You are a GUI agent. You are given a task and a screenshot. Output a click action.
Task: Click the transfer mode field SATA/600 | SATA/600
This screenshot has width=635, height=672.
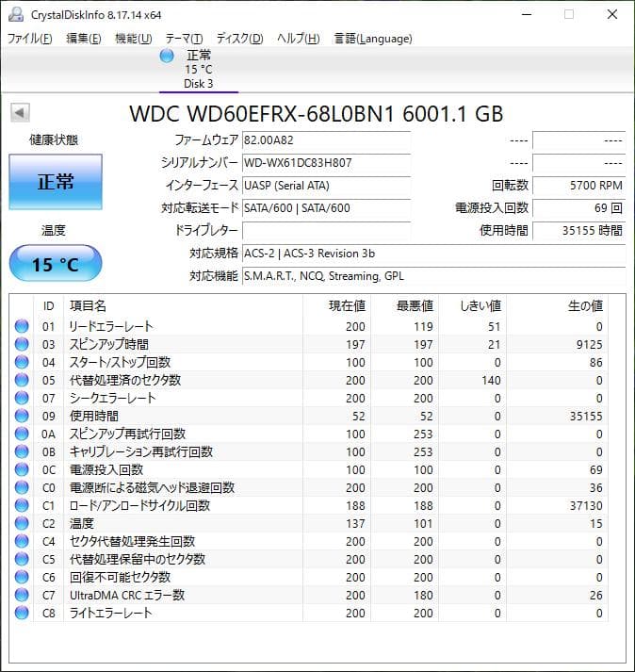pyautogui.click(x=326, y=208)
